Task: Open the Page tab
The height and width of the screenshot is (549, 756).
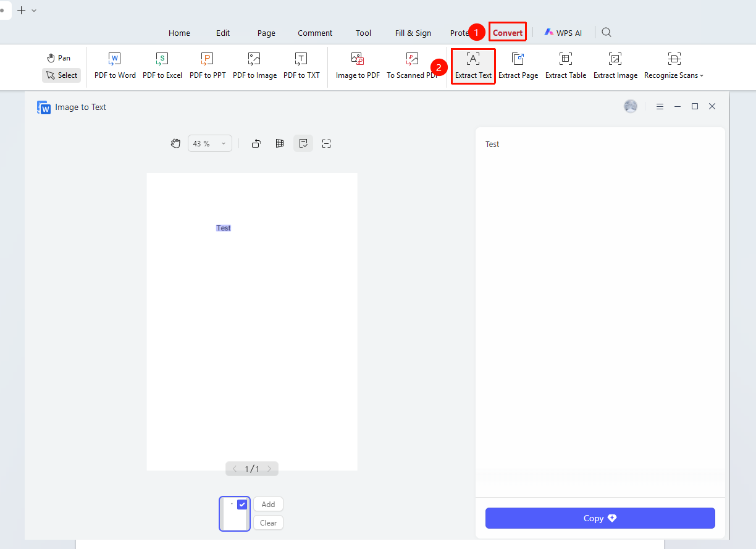Action: point(266,33)
